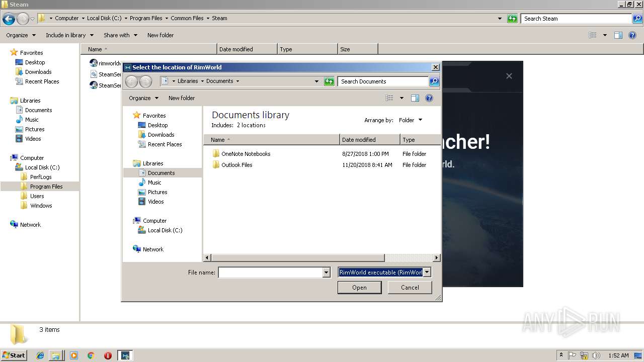Launch Opera from taskbar
This screenshot has height=362, width=644.
coord(108,355)
